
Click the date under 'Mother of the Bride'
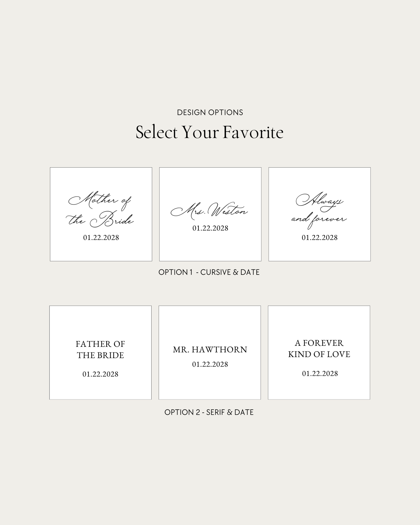click(x=101, y=238)
